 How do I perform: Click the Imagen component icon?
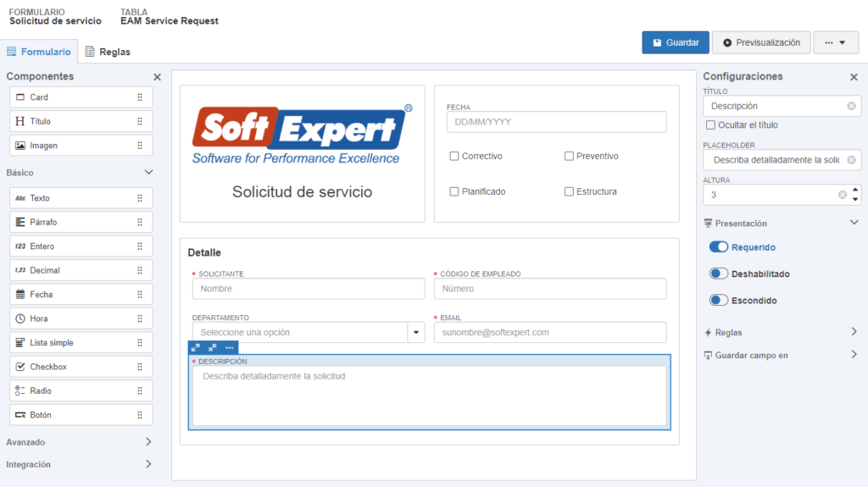tap(20, 146)
